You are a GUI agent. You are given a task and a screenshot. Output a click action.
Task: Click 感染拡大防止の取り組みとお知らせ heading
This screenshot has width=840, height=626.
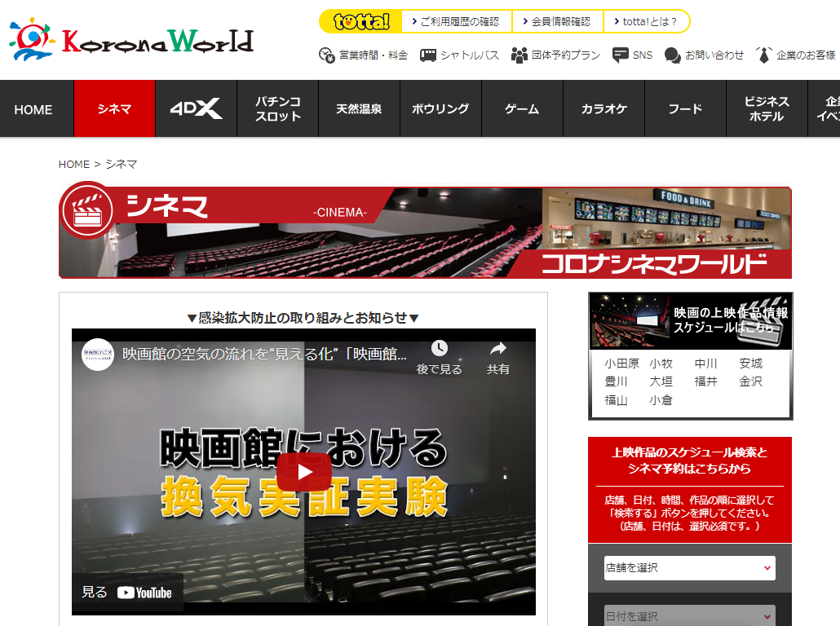tap(303, 318)
